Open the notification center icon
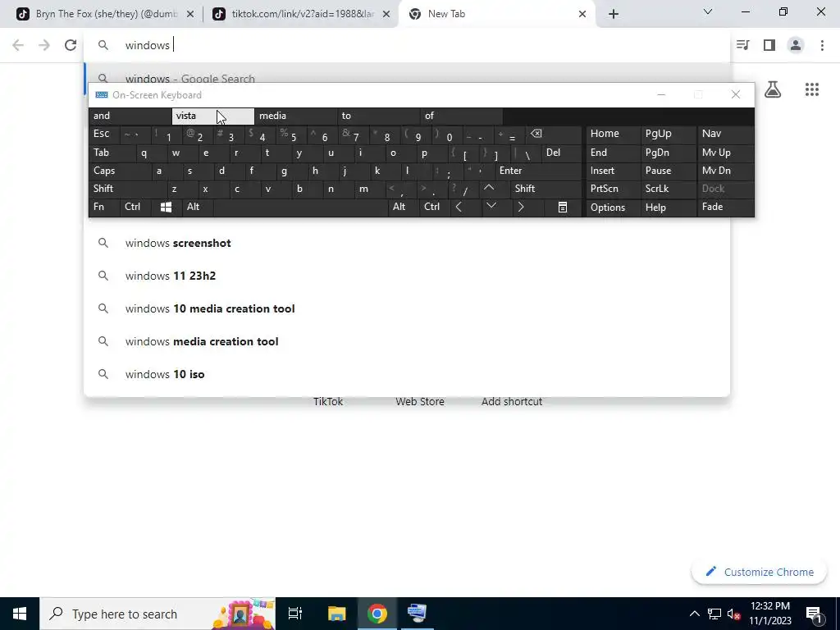The width and height of the screenshot is (840, 630). pos(814,614)
